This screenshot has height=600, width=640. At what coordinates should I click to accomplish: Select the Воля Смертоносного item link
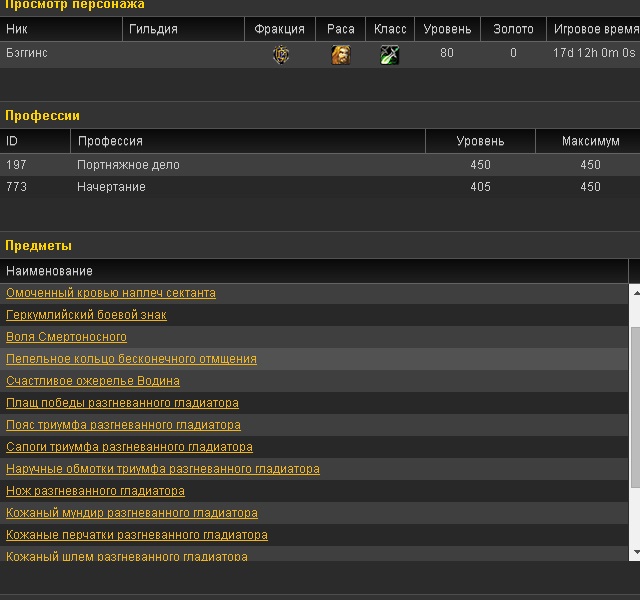click(x=66, y=337)
